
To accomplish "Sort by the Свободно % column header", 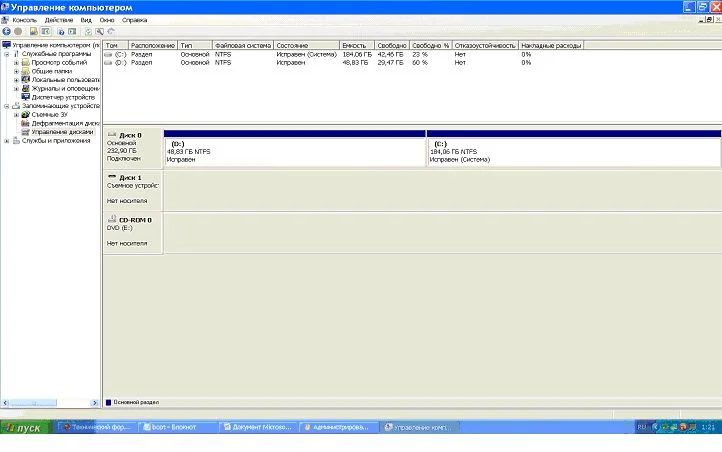I will pyautogui.click(x=431, y=46).
